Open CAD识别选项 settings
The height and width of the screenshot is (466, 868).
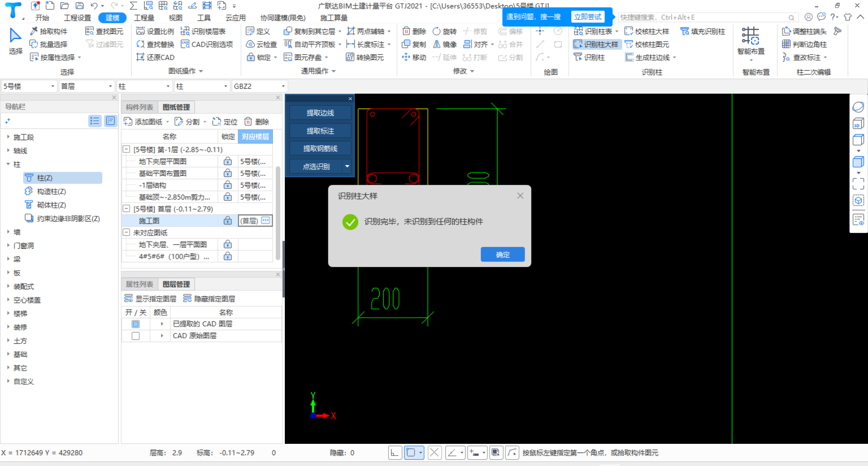point(207,44)
